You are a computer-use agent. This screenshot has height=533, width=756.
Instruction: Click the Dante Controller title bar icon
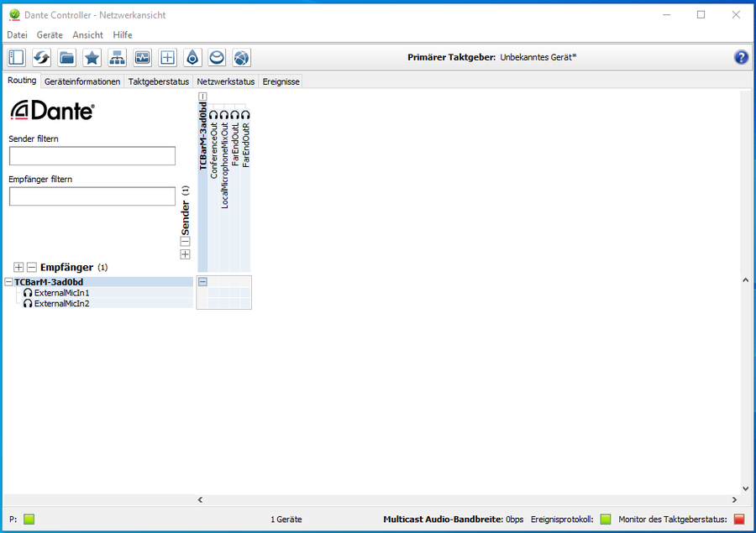click(x=14, y=15)
